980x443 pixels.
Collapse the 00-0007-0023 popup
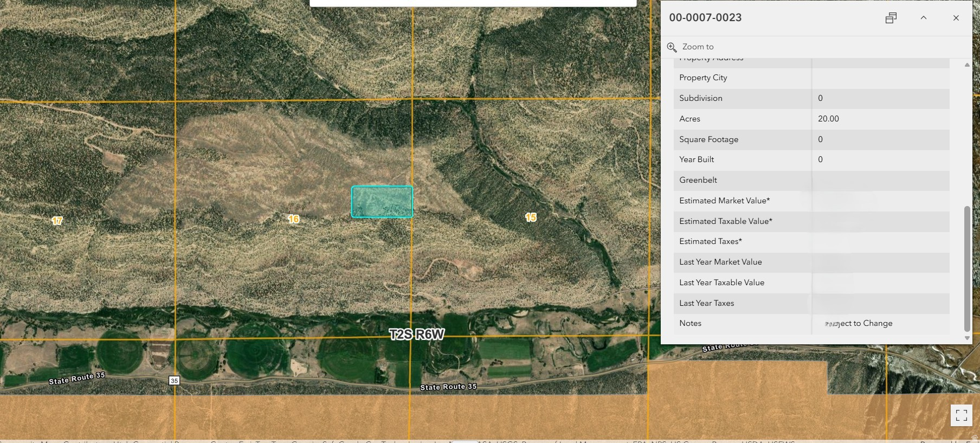click(923, 18)
